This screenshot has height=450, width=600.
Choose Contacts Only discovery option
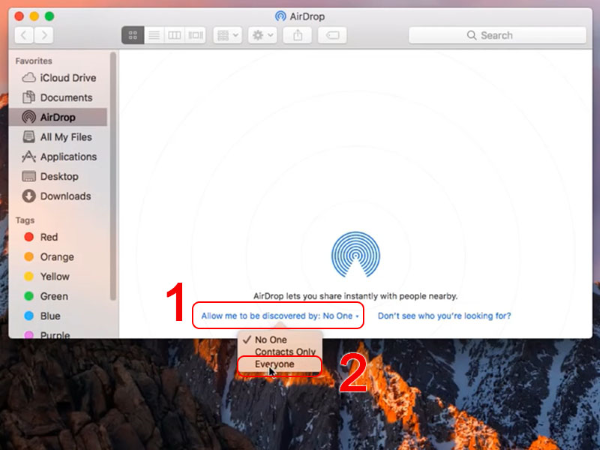point(285,352)
